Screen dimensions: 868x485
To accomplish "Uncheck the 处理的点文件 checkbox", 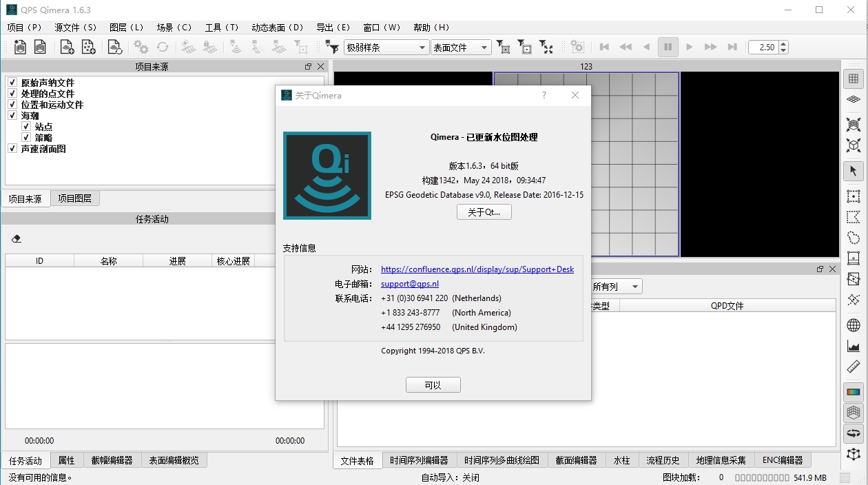I will (x=12, y=94).
